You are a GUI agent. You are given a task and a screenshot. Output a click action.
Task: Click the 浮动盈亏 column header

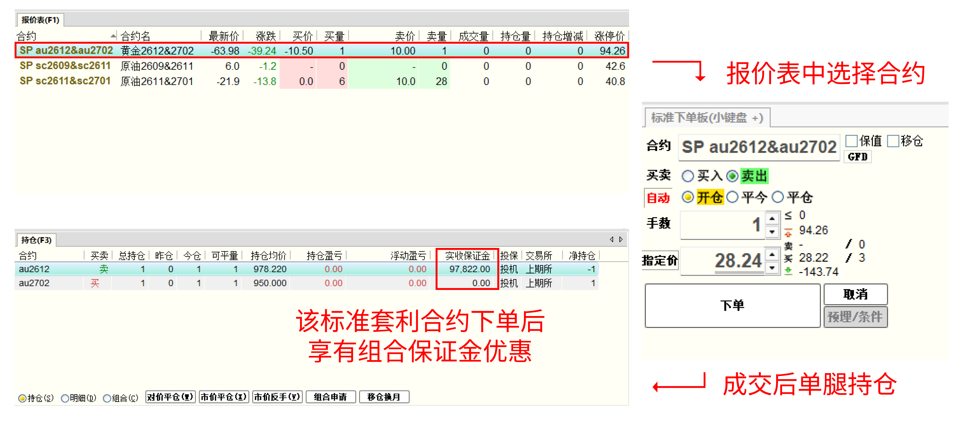click(x=408, y=256)
